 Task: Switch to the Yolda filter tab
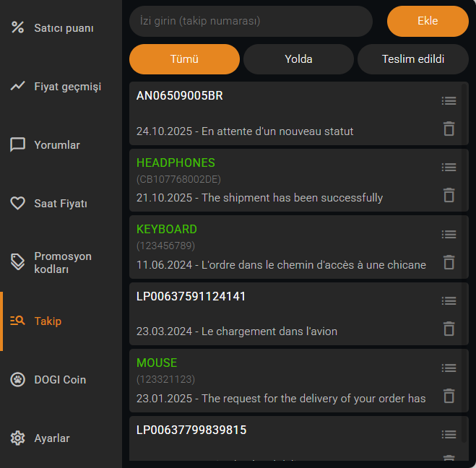tap(298, 59)
